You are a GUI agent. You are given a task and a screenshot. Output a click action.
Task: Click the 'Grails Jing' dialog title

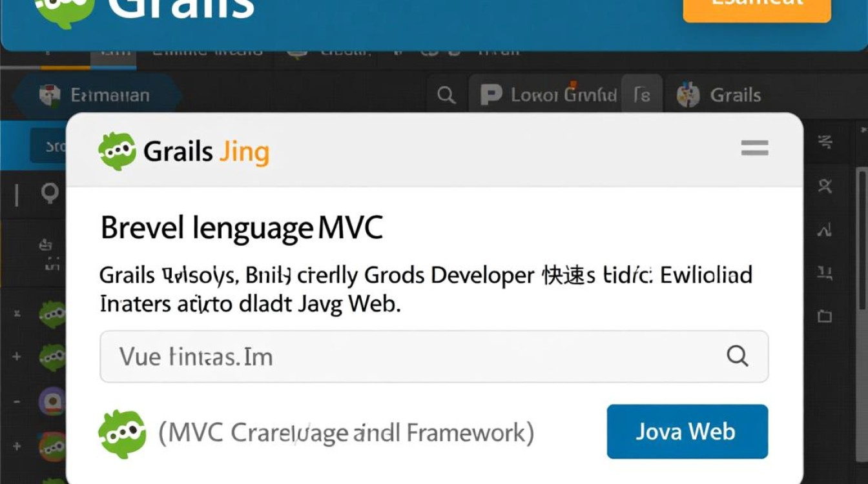pyautogui.click(x=206, y=152)
